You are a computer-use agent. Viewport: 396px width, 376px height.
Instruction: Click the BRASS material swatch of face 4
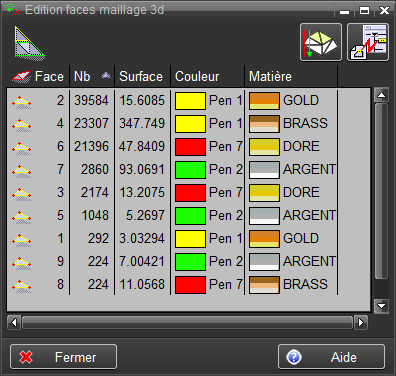pos(264,124)
